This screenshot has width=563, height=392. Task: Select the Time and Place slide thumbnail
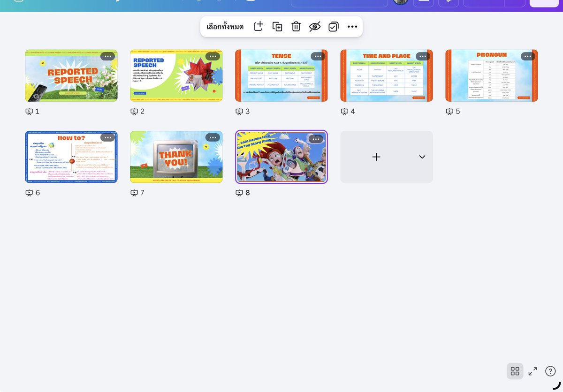[387, 75]
